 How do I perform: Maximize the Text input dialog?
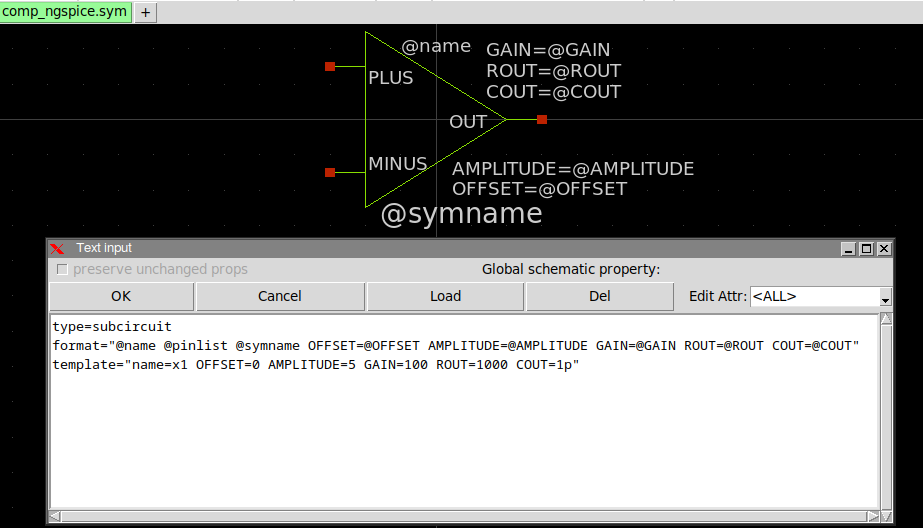click(x=866, y=248)
